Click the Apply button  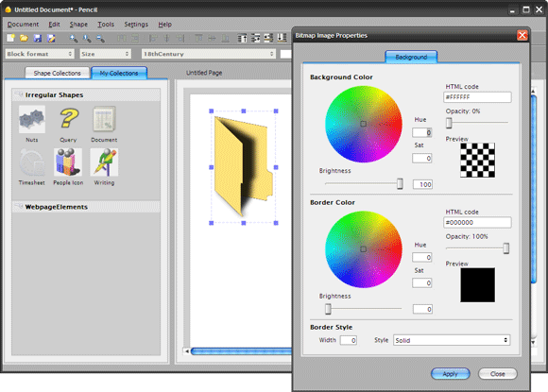coord(450,374)
